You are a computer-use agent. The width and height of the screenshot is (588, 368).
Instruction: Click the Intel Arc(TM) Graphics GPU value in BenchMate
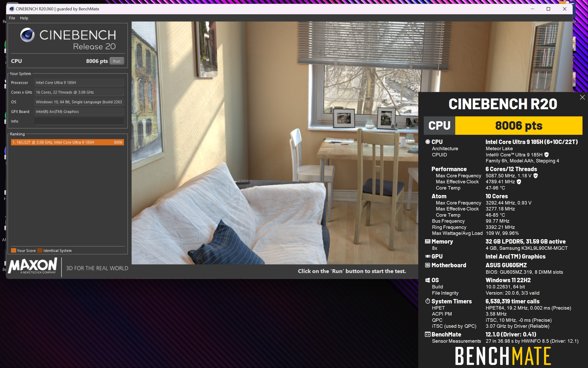click(515, 256)
